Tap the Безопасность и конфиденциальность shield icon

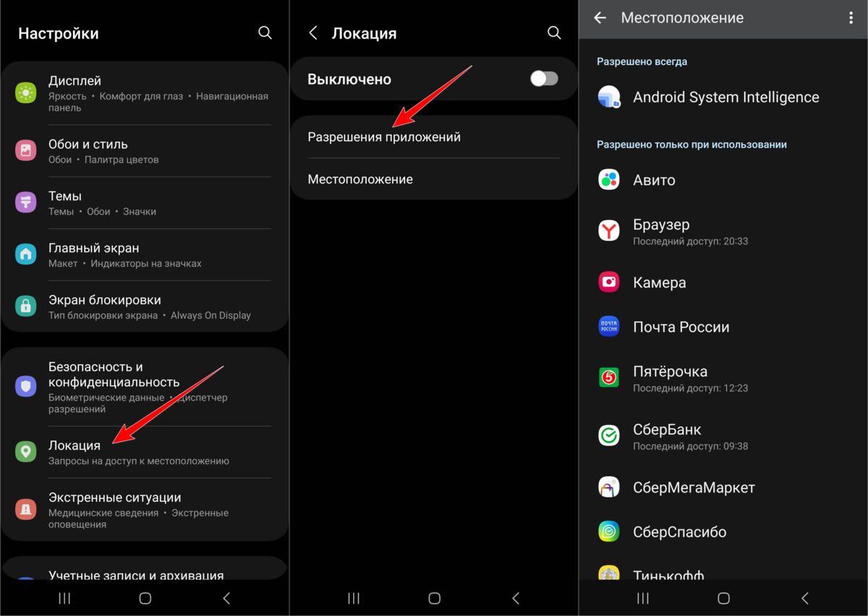[26, 387]
